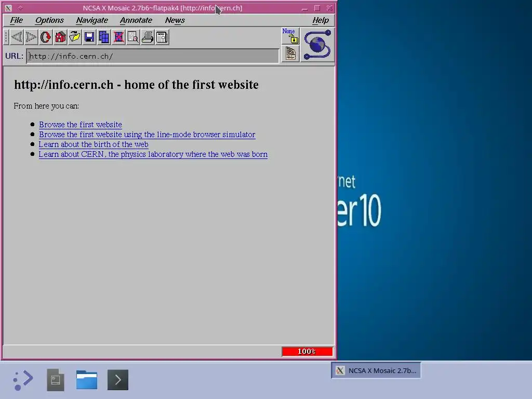Find in document with the magnifier page icon
The height and width of the screenshot is (399, 532).
click(133, 37)
